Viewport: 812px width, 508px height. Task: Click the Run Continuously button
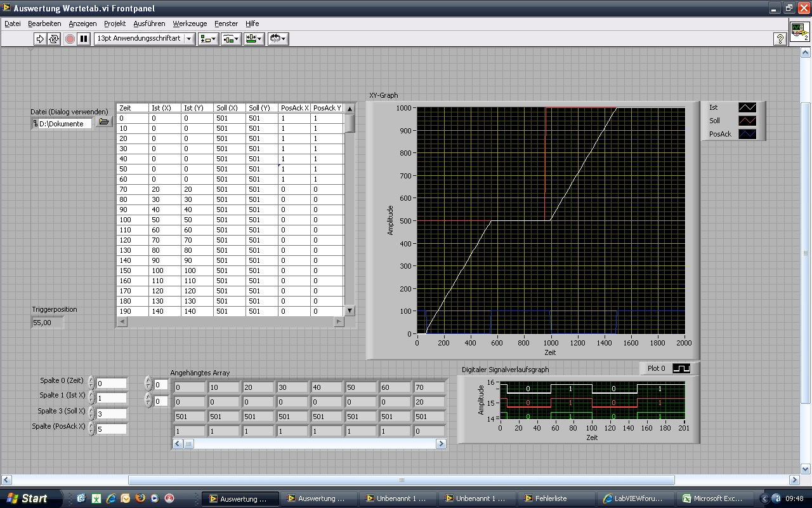pos(54,39)
